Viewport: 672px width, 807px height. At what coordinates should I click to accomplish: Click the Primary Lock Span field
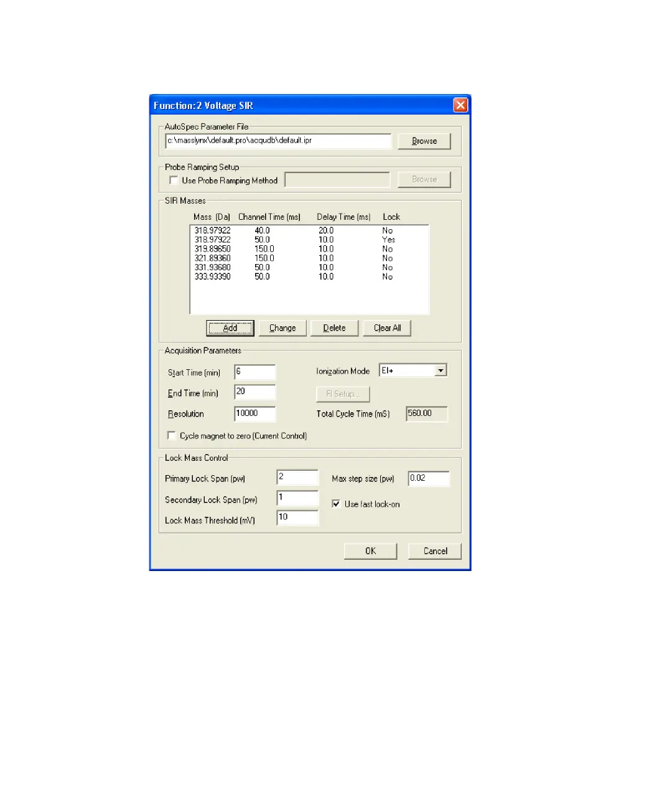[297, 478]
